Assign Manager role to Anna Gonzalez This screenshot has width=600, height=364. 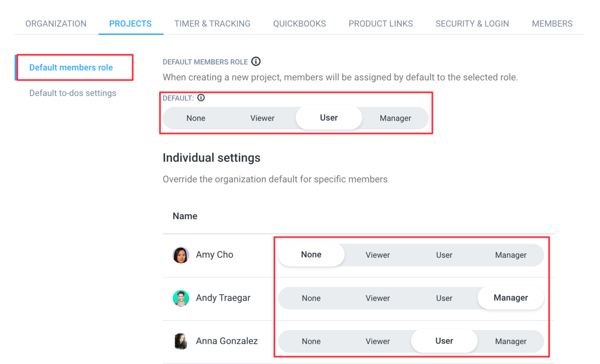pos(511,341)
